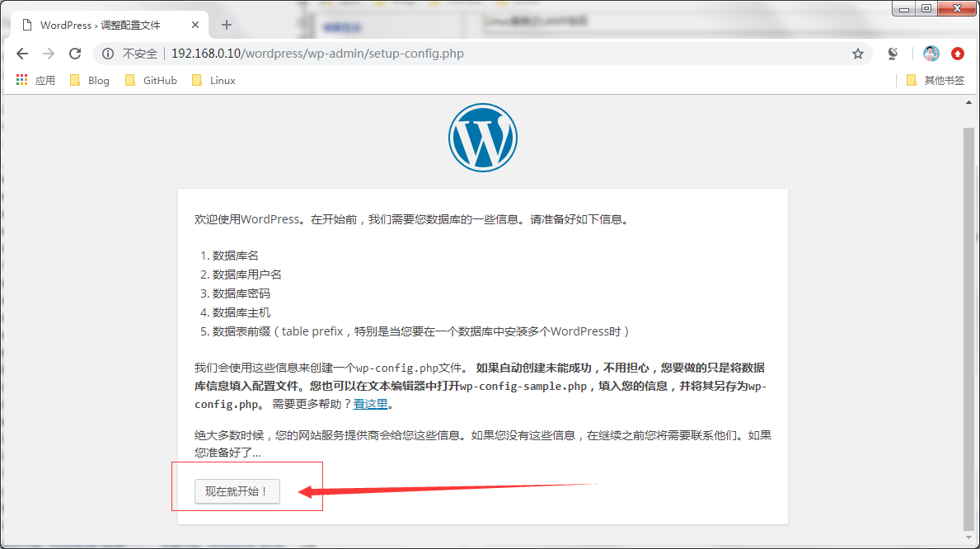Screen dimensions: 980x549
Task: Open a new tab with plus button
Action: tap(227, 25)
